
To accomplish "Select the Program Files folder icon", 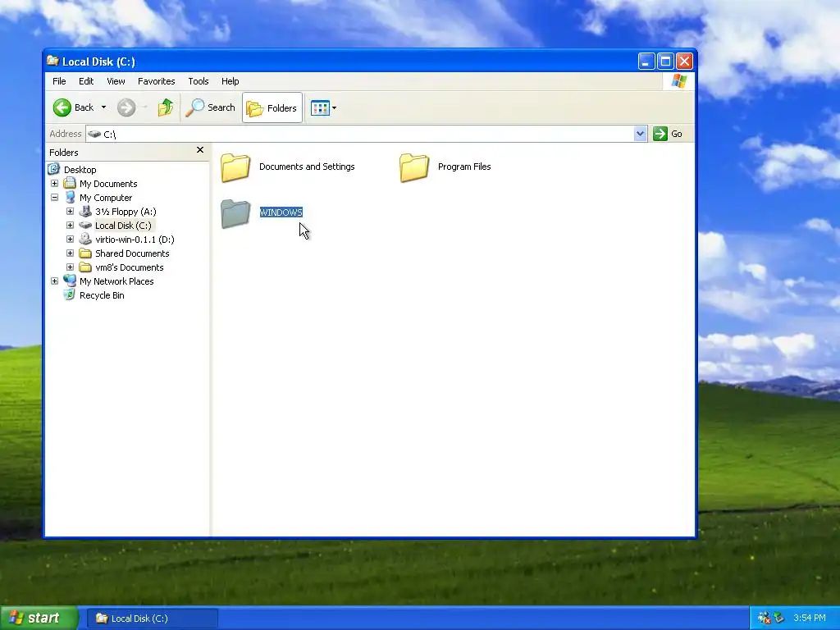I will point(414,167).
